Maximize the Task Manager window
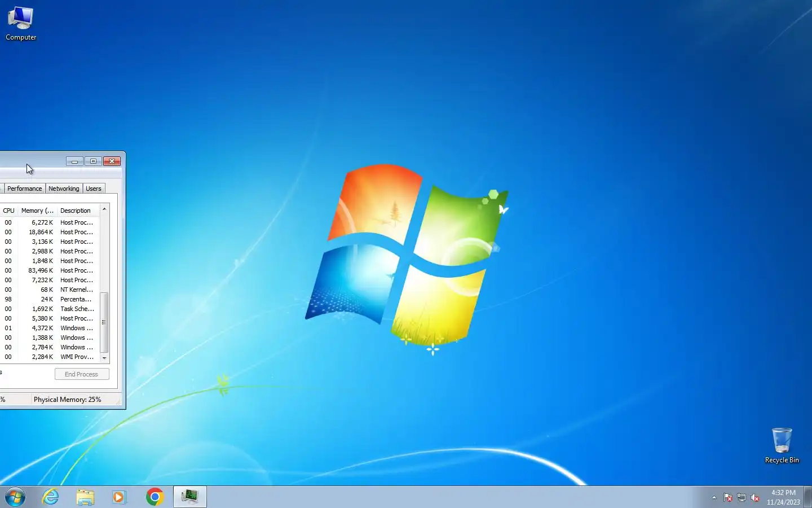 pos(93,161)
